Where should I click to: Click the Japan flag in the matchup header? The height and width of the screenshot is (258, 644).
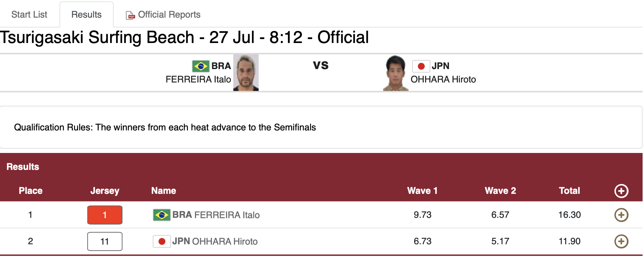coord(421,66)
